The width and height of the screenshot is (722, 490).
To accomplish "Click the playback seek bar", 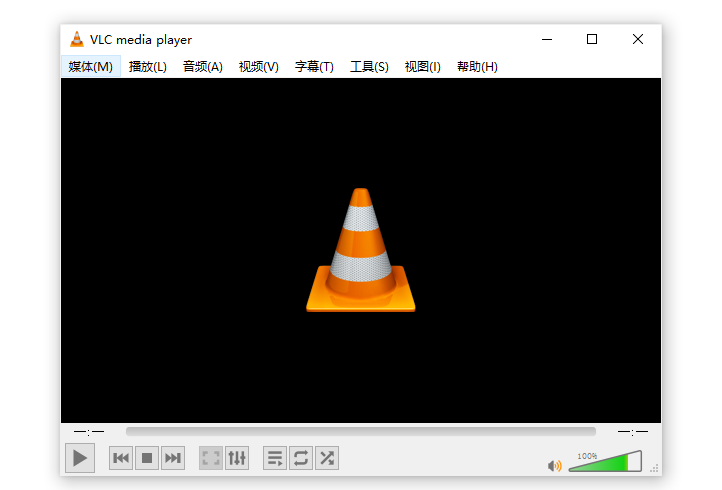I will 360,432.
